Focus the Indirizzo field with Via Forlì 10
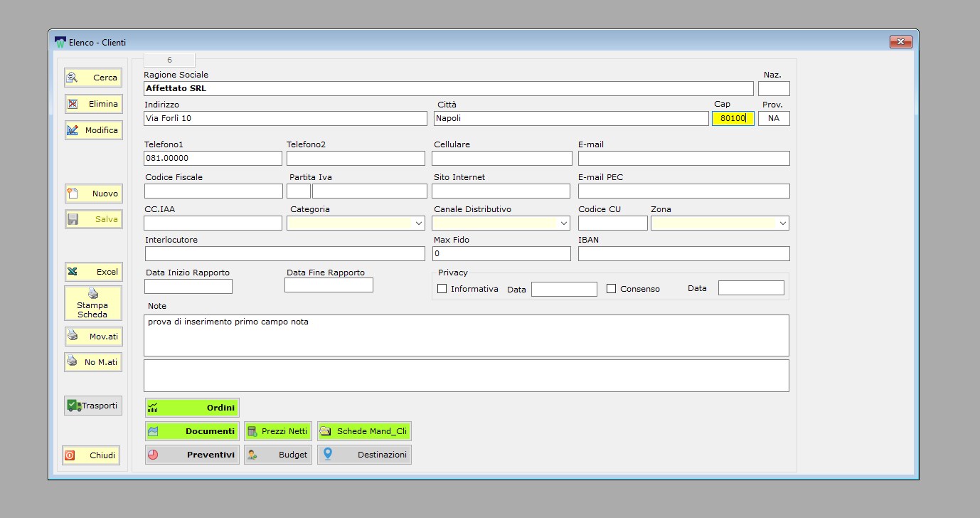 point(285,118)
